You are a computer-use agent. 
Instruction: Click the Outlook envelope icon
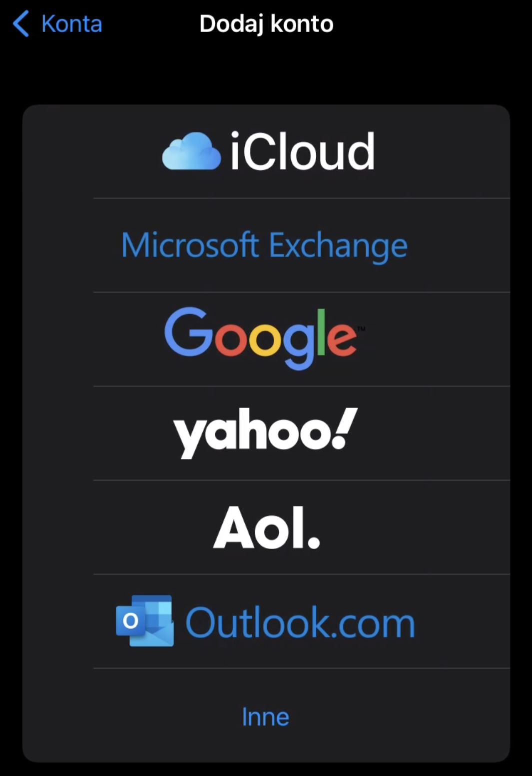pos(145,620)
